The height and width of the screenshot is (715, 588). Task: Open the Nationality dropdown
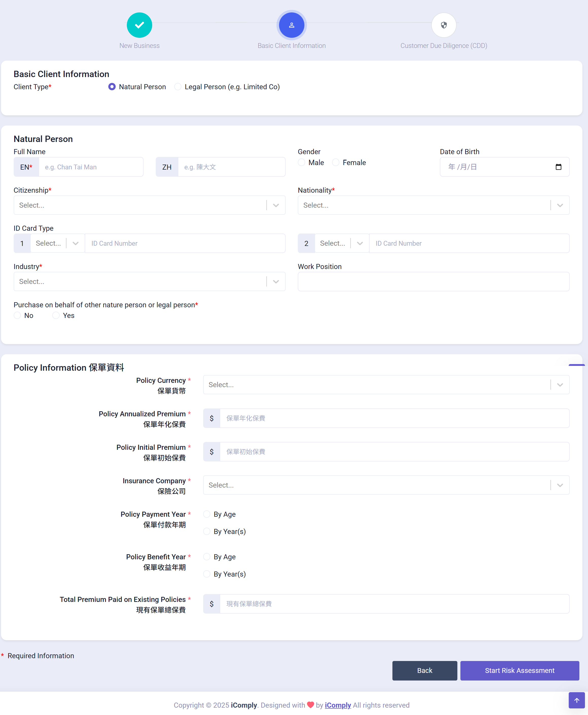434,205
